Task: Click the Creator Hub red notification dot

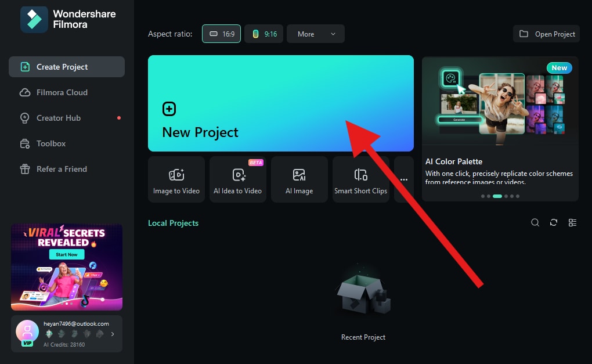Action: tap(119, 118)
